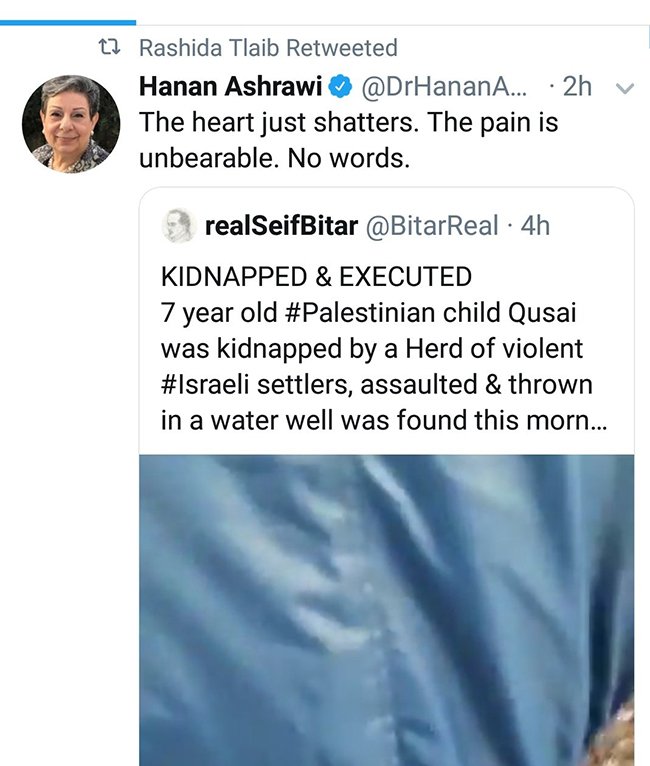Open the realSeifBitar avatar icon
The width and height of the screenshot is (650, 766).
coord(179,226)
